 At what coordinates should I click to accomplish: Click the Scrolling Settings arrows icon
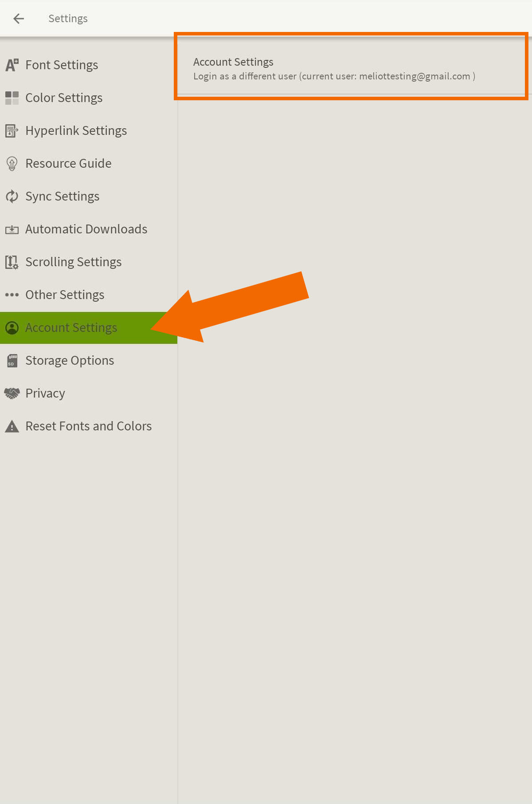[x=12, y=262]
